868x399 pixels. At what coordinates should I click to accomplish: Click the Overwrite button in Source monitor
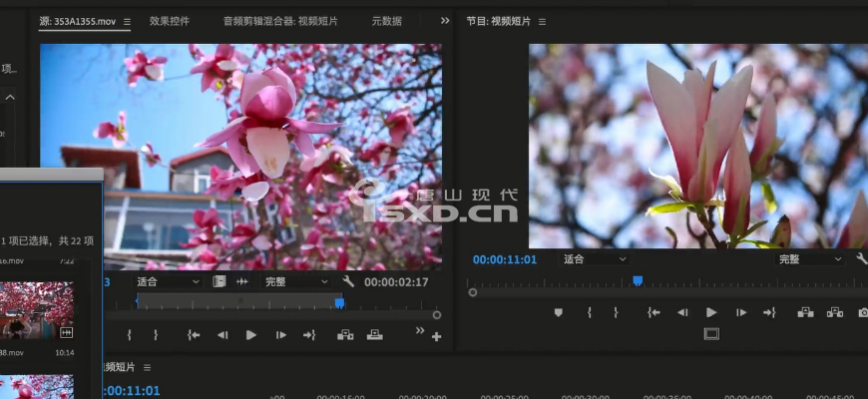[x=375, y=335]
